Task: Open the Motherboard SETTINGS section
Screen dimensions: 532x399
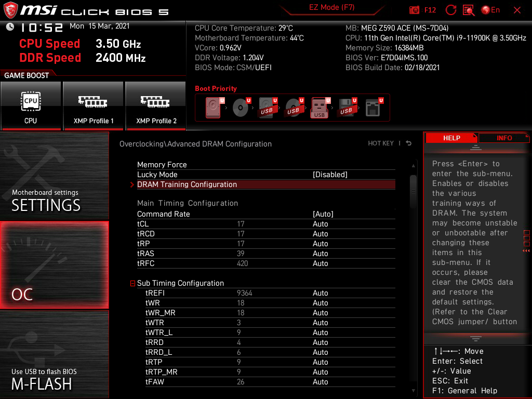Action: click(x=54, y=176)
